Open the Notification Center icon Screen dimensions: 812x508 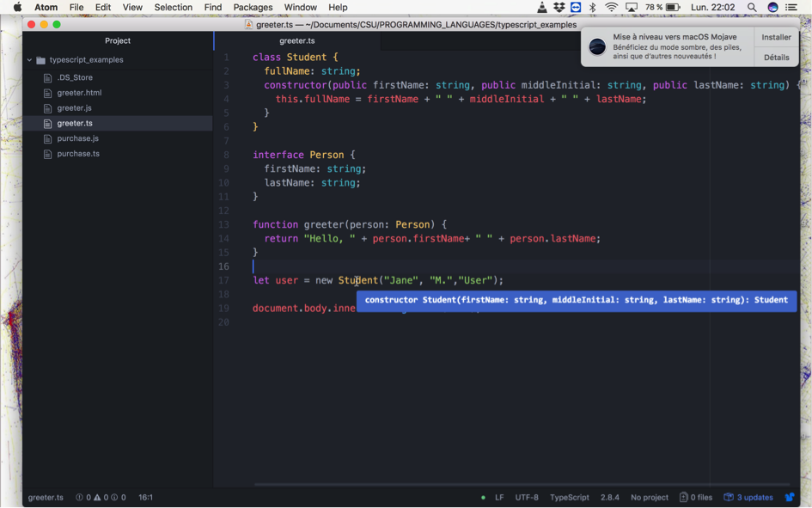tap(791, 7)
